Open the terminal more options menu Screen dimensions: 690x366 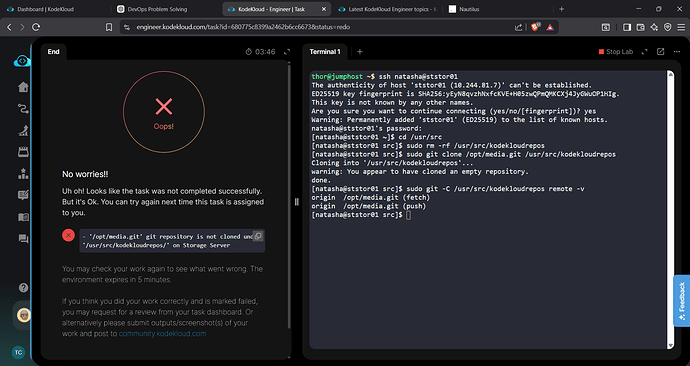[677, 52]
